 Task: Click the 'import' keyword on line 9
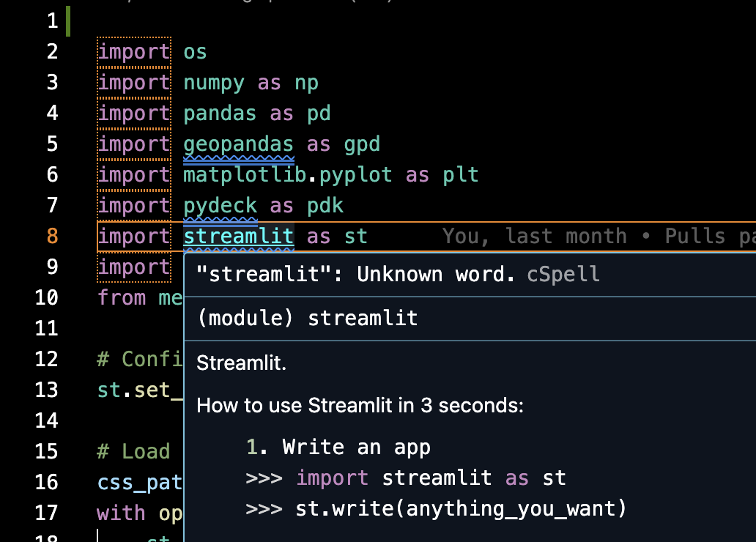tap(134, 267)
